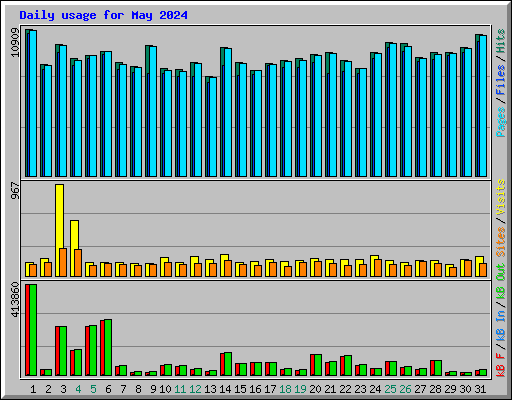This screenshot has width=512, height=400.
Task: Click day 9 on the x-axis
Action: 153,389
